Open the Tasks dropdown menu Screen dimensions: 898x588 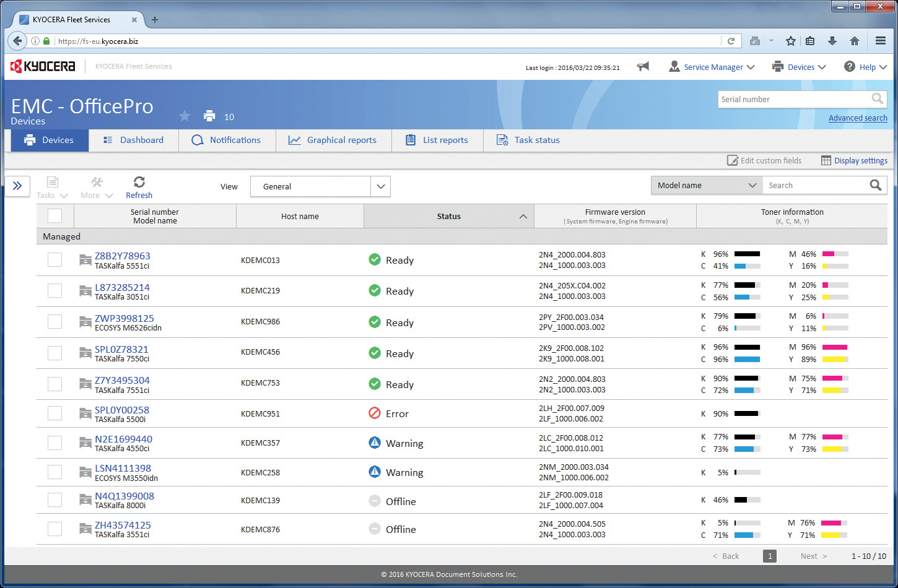pyautogui.click(x=52, y=188)
